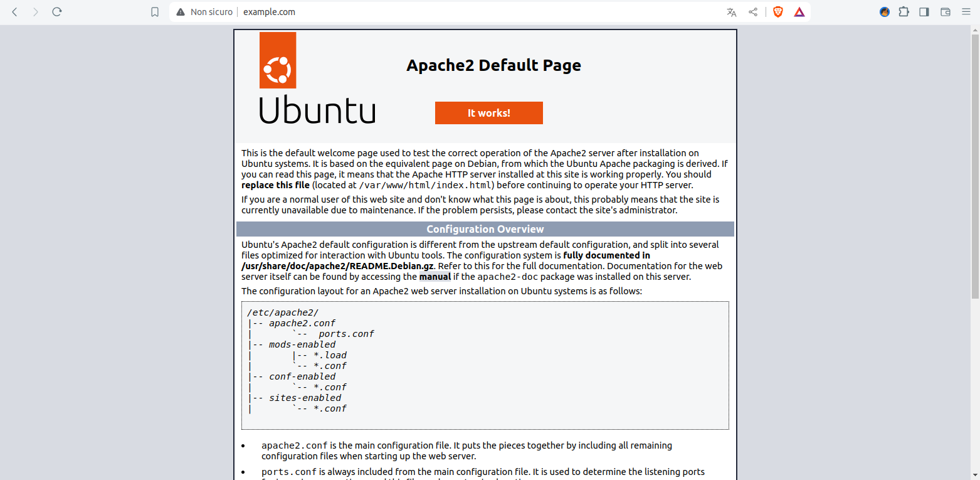Click /var/www/html/index.html path text
This screenshot has width=980, height=480.
coord(426,185)
